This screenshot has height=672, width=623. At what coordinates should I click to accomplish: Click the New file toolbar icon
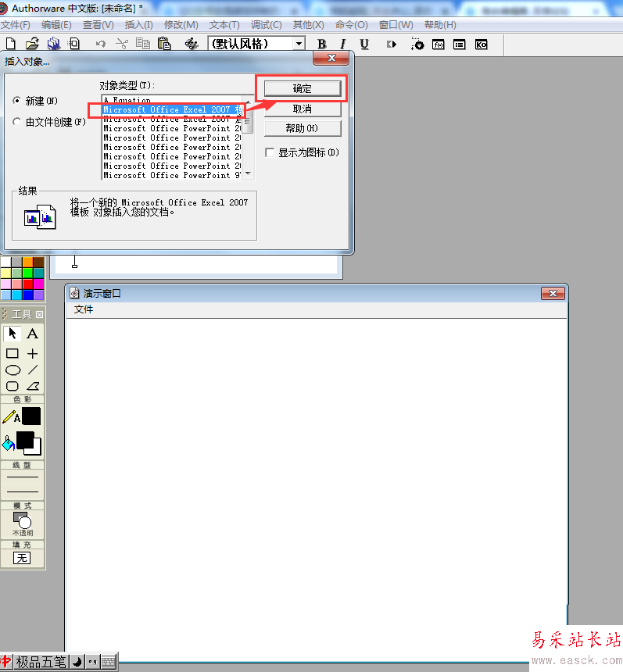click(11, 44)
